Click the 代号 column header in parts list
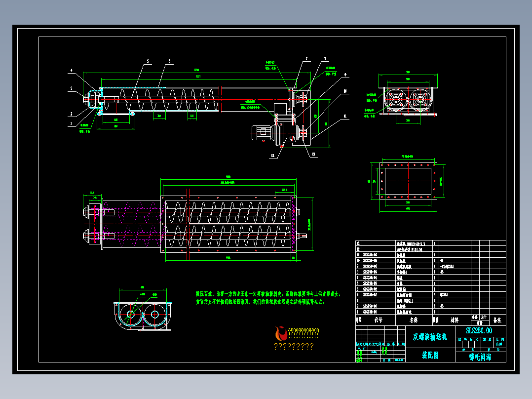 379,320
